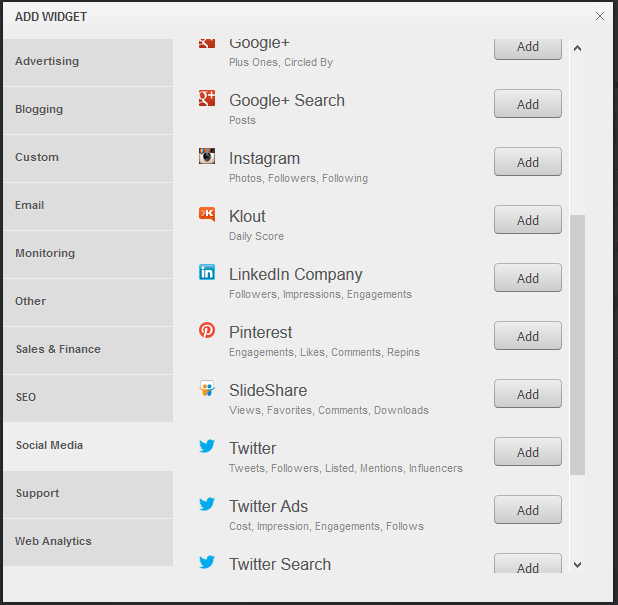Image resolution: width=618 pixels, height=605 pixels.
Task: Click the Twitter Search bird icon
Action: 207,562
